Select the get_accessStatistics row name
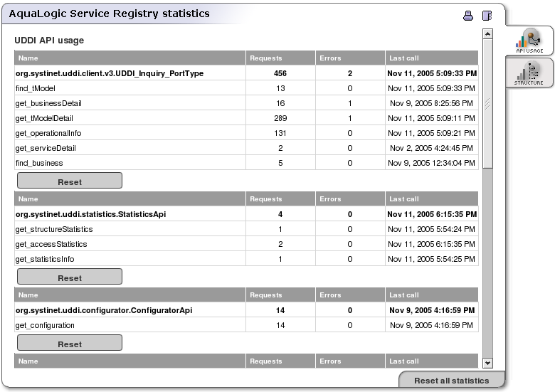555x392 pixels. pos(51,244)
